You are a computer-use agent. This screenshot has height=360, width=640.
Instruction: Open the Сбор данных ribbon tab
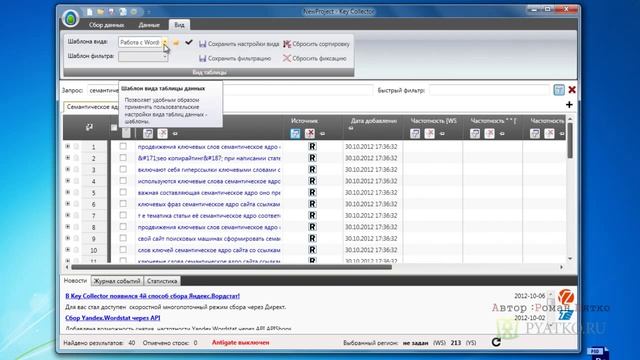(x=107, y=25)
